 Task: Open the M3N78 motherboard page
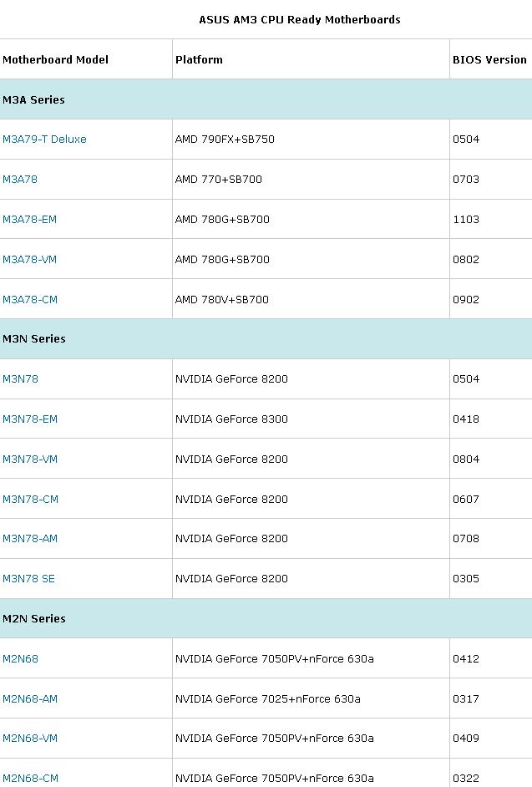(20, 379)
